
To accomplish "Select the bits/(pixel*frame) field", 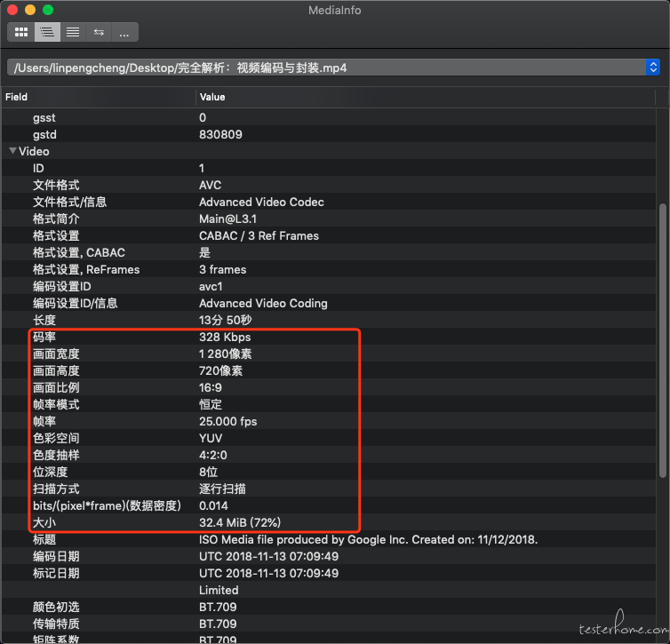I will coord(107,505).
